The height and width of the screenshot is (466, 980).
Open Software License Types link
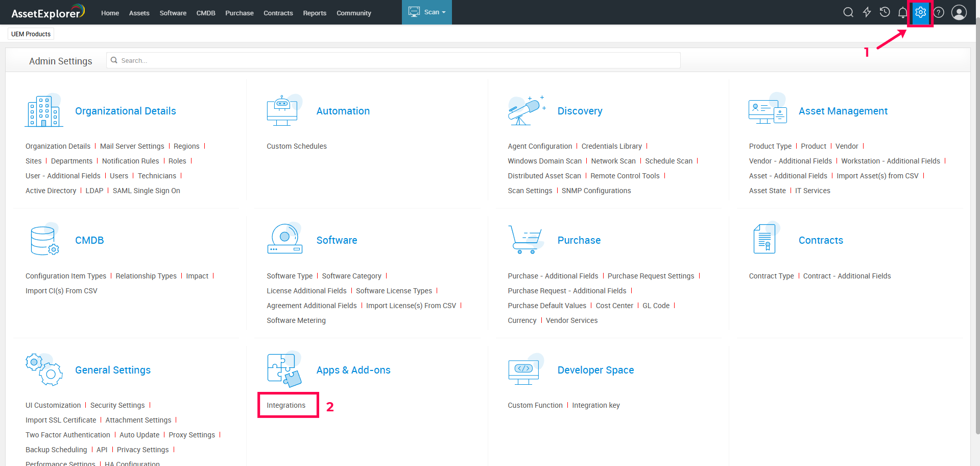pyautogui.click(x=394, y=291)
